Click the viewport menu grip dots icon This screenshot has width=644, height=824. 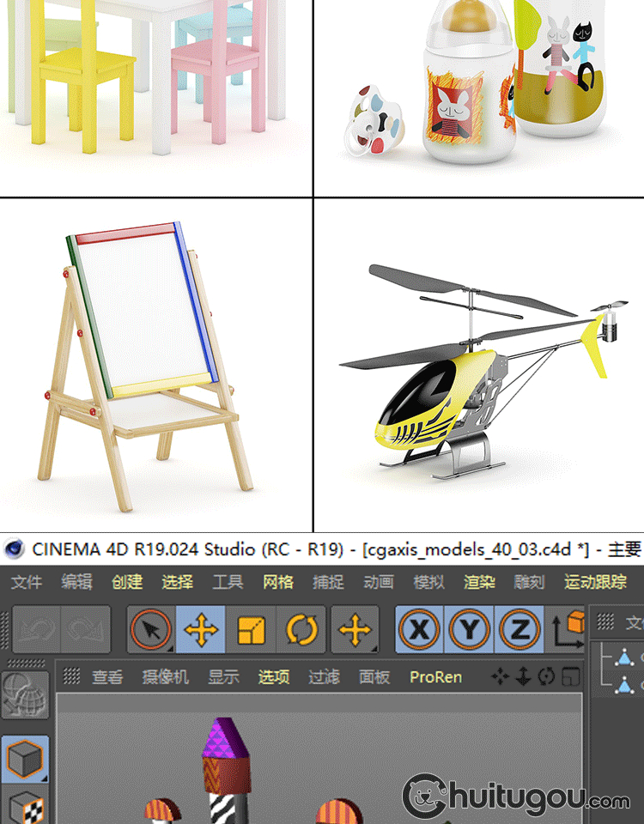[x=71, y=676]
